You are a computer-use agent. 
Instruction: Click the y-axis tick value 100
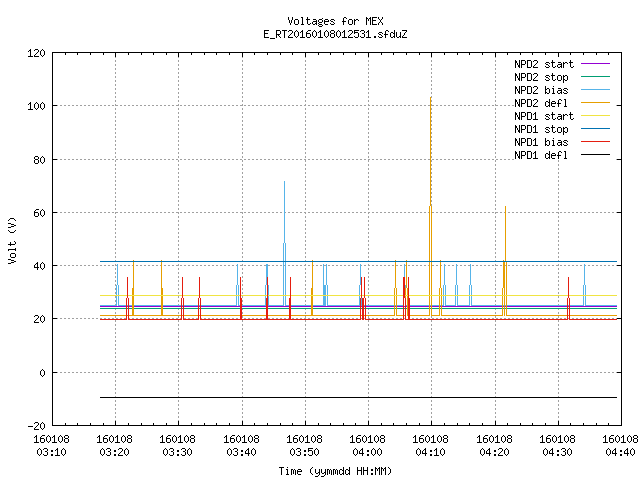(36, 107)
